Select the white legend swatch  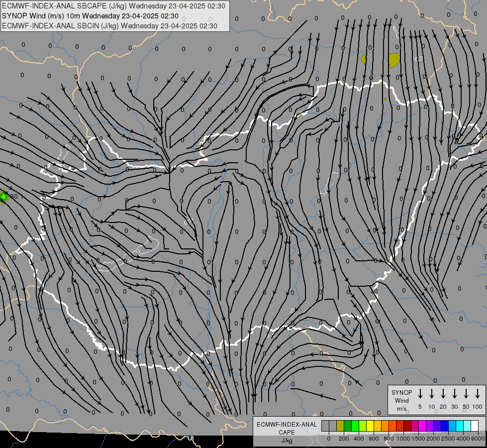pos(475,426)
